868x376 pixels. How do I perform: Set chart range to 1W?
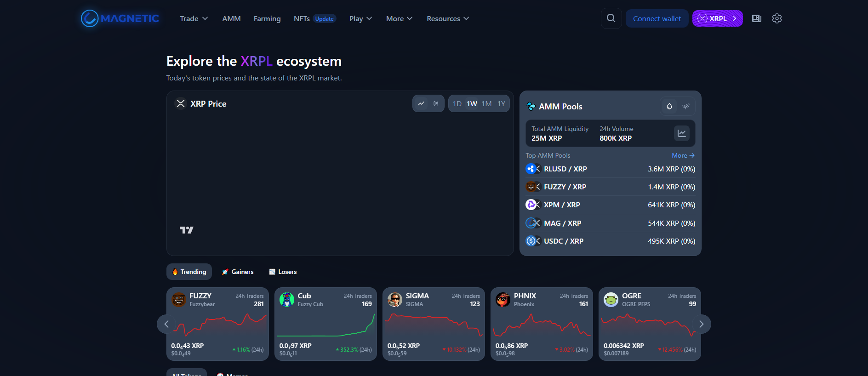coord(472,104)
